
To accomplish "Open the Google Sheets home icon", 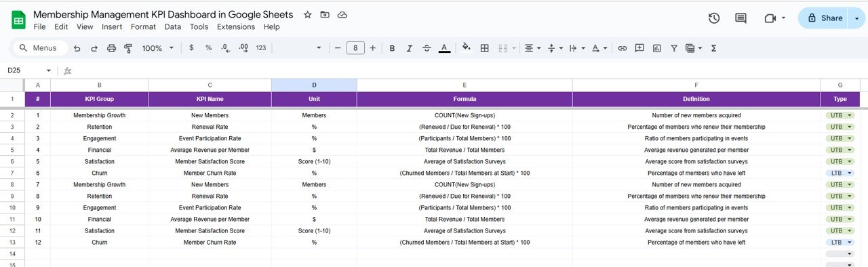I will [18, 20].
